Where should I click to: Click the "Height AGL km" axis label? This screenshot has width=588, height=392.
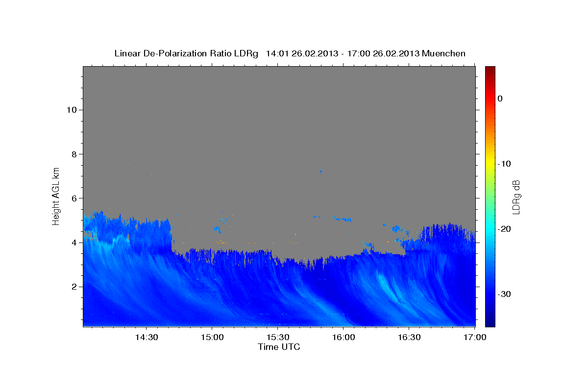click(56, 196)
